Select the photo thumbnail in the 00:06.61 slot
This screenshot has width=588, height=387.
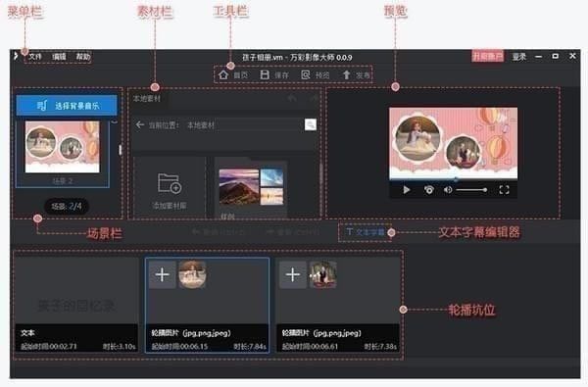pos(322,275)
